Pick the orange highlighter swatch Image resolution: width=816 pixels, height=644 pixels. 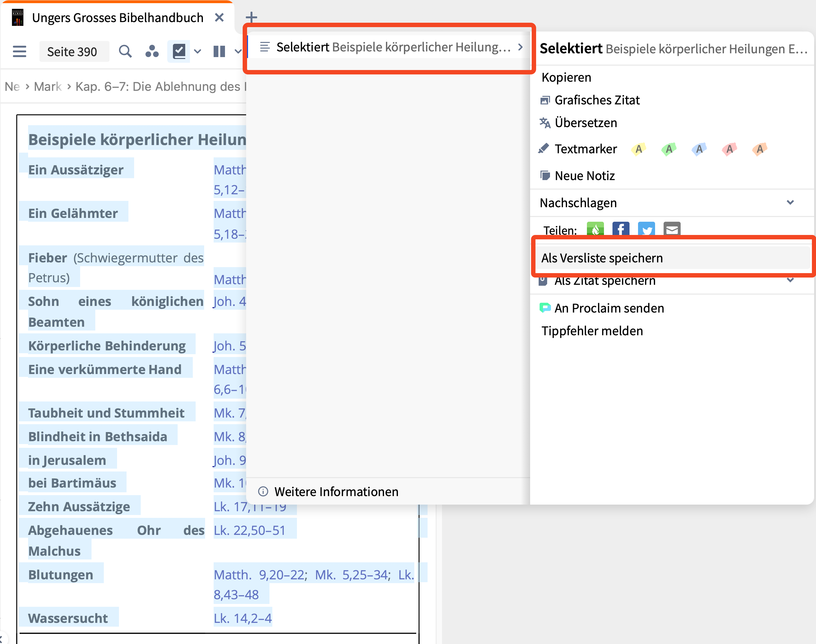point(760,149)
